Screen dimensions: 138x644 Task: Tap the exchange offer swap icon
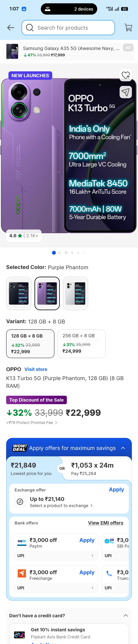pyautogui.click(x=20, y=501)
